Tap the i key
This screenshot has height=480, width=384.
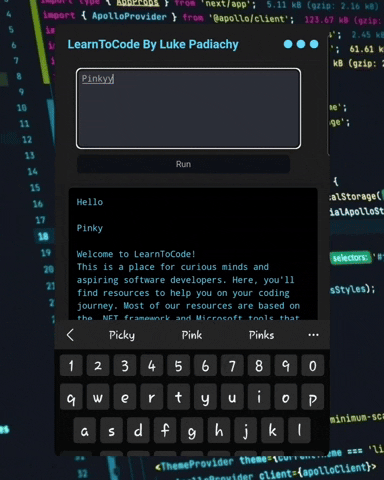click(259, 397)
